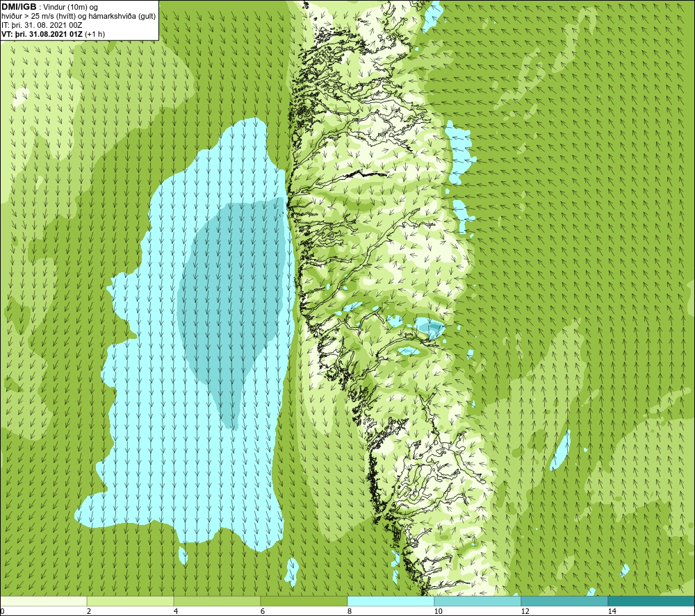This screenshot has height=616, width=695.
Task: Select the medium green 4–6 m/s color swatch
Action: [217, 601]
